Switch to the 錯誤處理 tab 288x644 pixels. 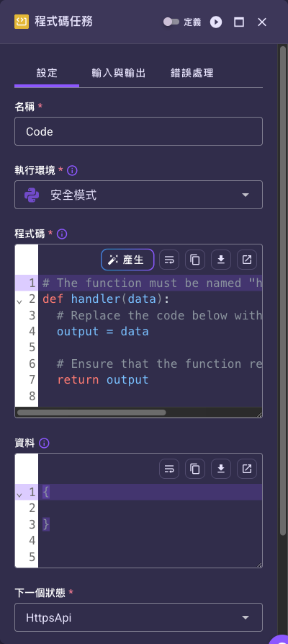tap(192, 74)
